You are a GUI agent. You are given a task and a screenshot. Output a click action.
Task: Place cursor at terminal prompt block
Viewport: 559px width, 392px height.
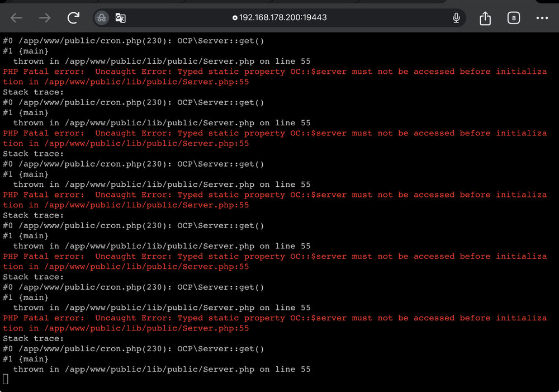(x=6, y=379)
